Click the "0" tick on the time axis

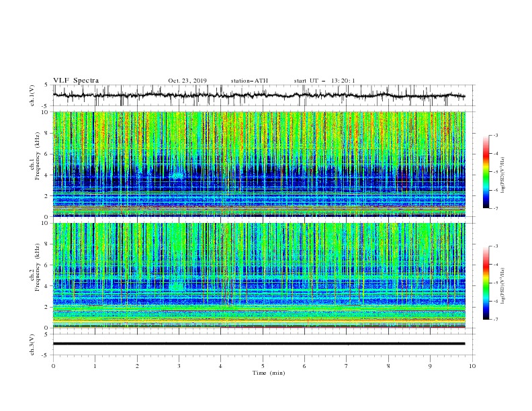(x=53, y=366)
